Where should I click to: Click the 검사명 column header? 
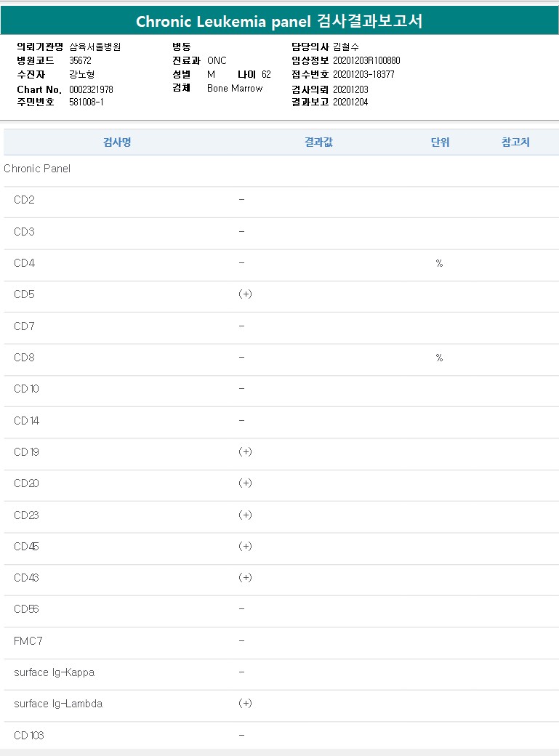117,142
